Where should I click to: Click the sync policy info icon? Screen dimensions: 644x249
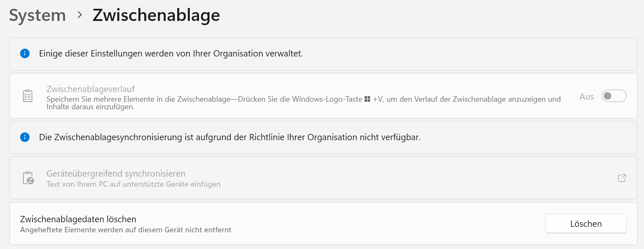tap(25, 137)
